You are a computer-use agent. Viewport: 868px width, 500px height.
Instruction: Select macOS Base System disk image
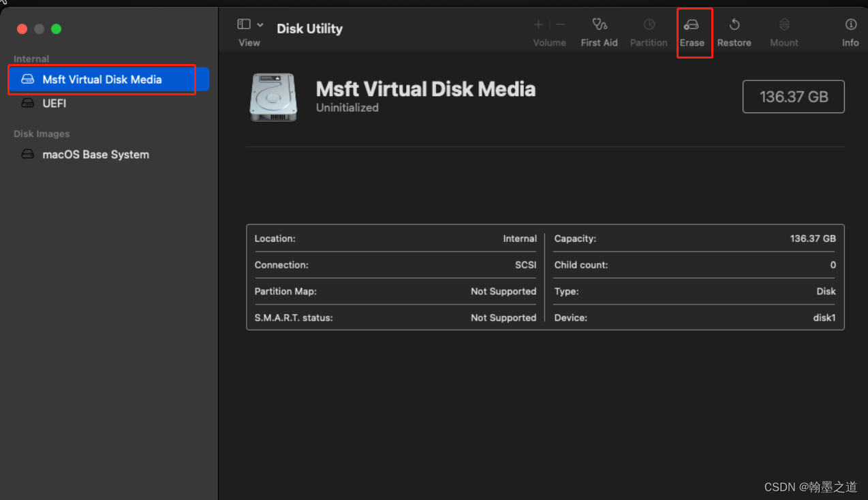(109, 155)
